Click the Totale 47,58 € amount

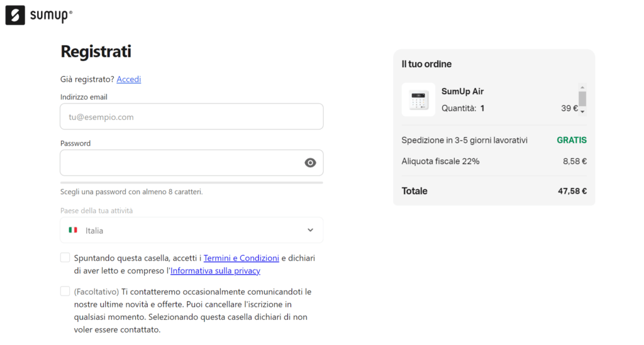572,191
